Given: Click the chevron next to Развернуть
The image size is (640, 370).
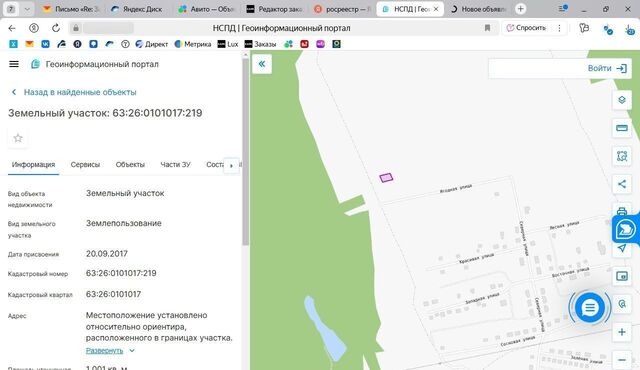Looking at the screenshot, I should (x=132, y=350).
